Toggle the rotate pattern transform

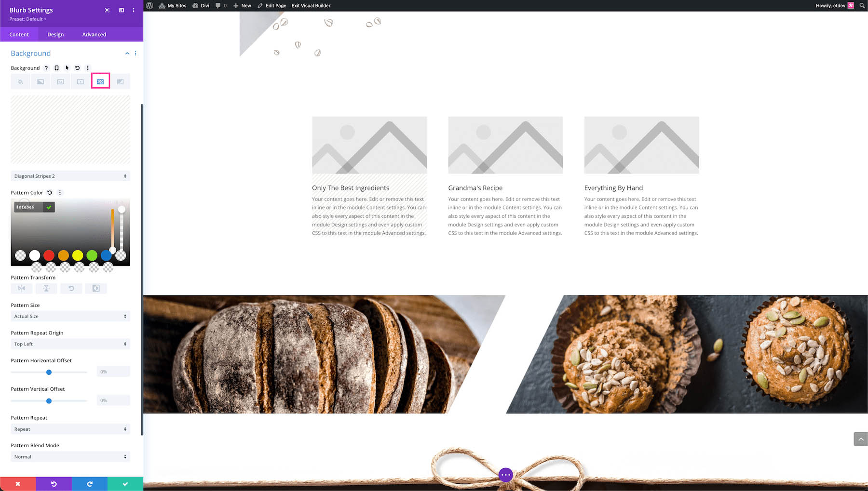click(x=71, y=288)
